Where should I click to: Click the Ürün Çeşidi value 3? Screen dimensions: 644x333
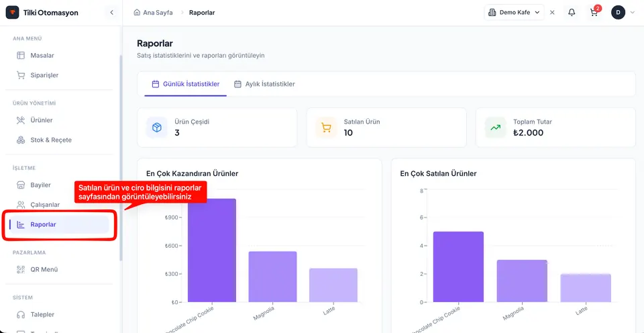[x=177, y=133]
